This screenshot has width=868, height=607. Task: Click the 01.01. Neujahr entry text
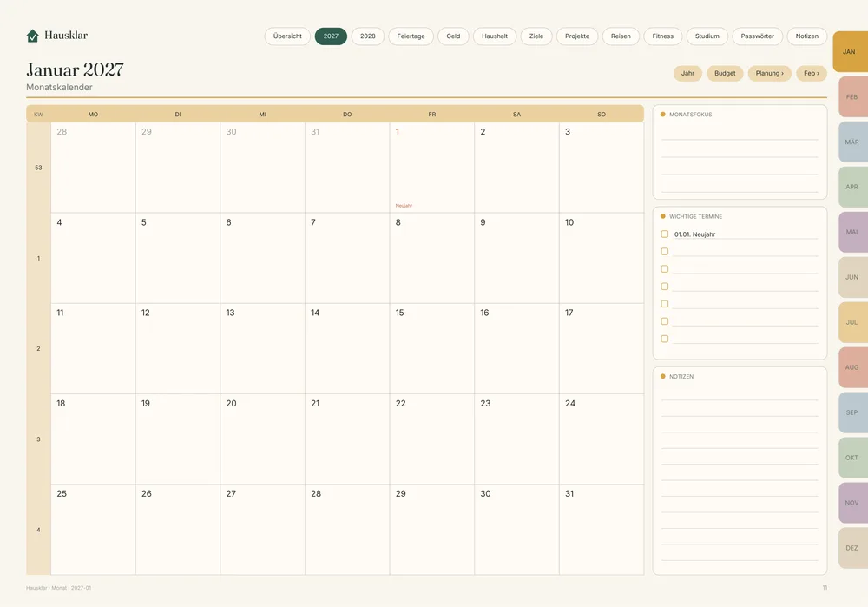pyautogui.click(x=694, y=234)
